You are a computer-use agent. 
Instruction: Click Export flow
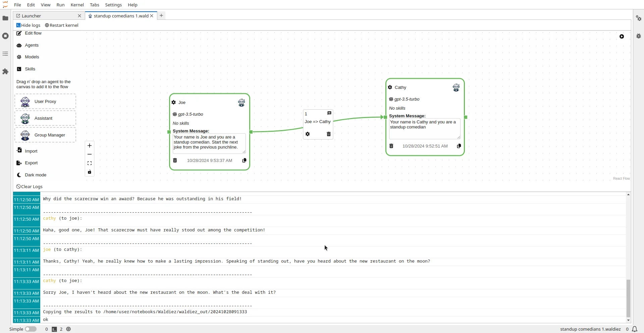(x=28, y=163)
